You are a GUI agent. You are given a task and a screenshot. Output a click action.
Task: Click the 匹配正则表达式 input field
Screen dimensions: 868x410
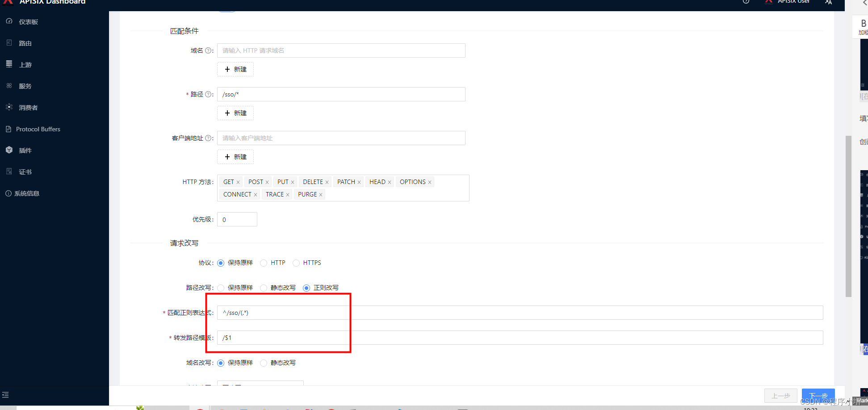tap(520, 313)
